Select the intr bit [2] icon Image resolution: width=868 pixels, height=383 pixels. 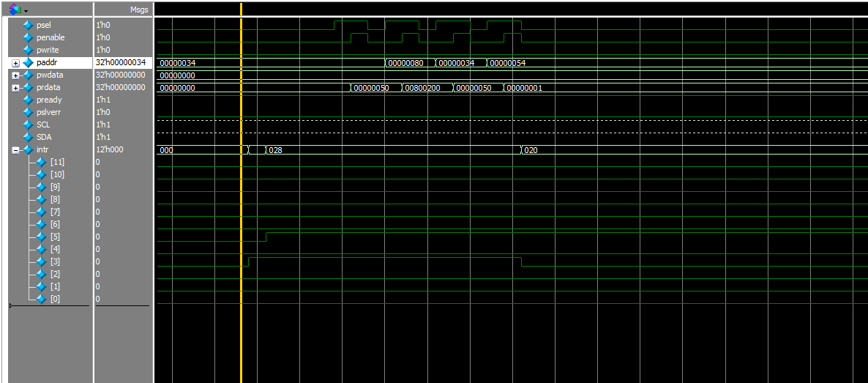tap(41, 274)
